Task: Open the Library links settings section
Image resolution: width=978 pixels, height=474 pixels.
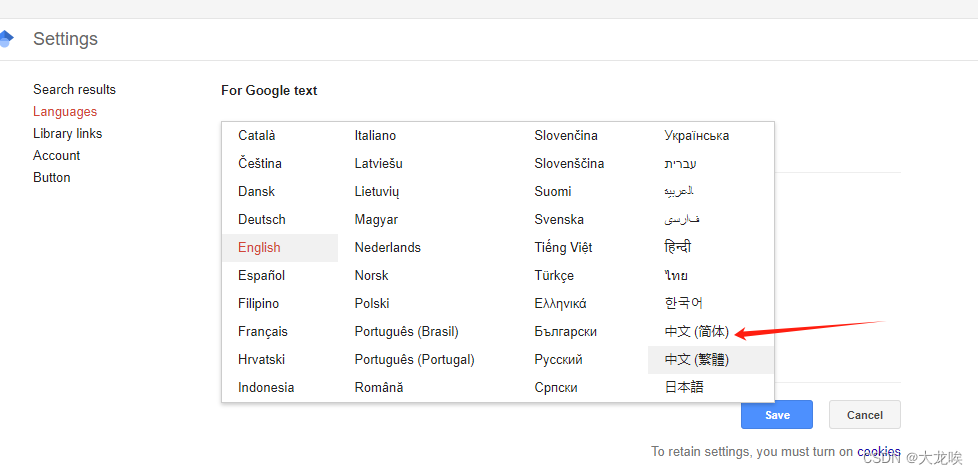Action: pos(67,133)
